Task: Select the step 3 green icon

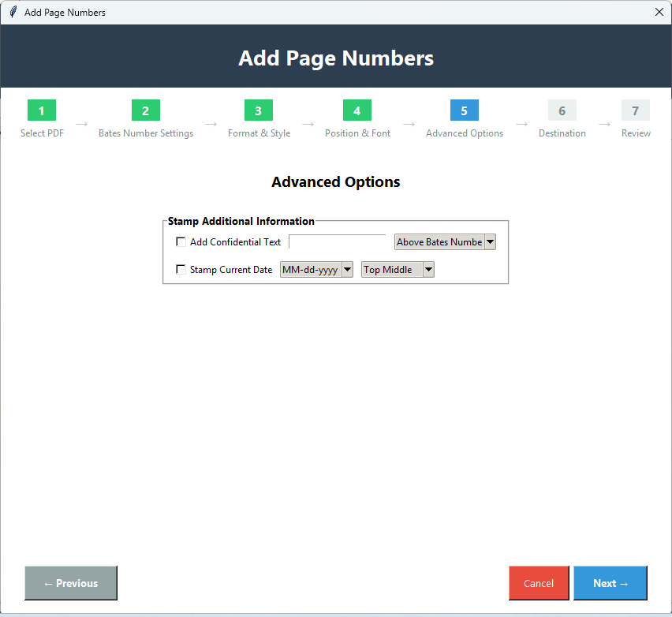Action: coord(258,110)
